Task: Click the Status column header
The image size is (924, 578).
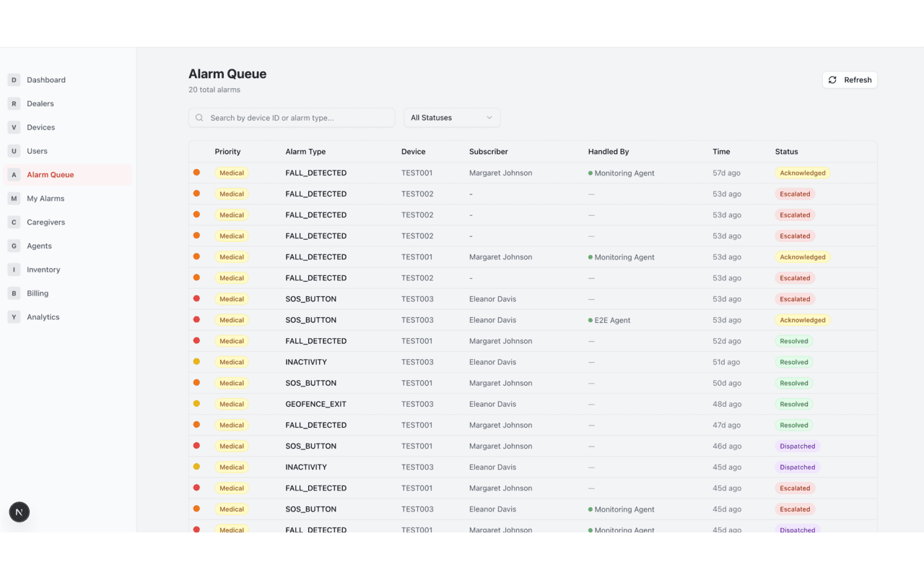Action: click(x=787, y=152)
